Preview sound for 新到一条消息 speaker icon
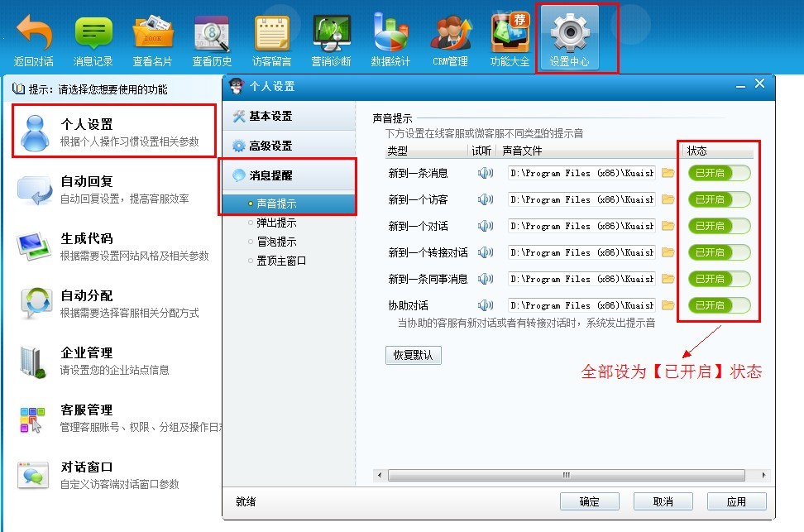Viewport: 804px width, 532px height. coord(485,173)
